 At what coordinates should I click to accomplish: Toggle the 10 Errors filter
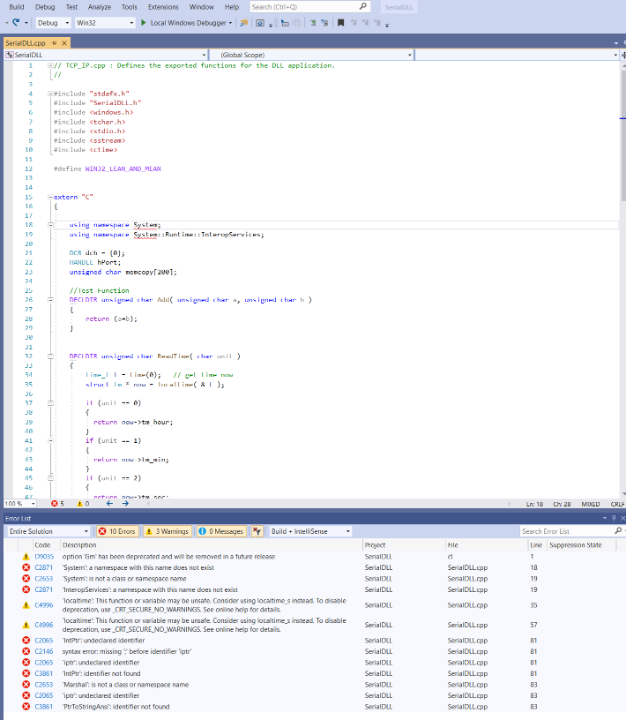click(118, 531)
